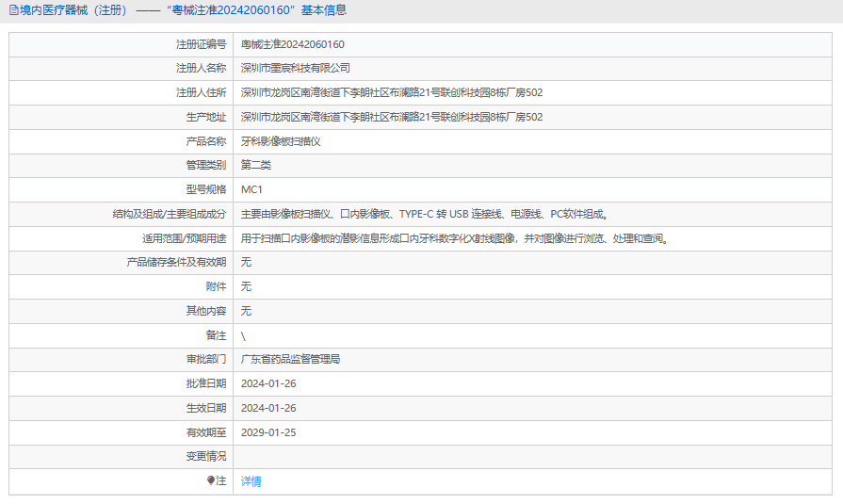Click the 审批部门 label
This screenshot has height=504, width=843.
click(206, 359)
